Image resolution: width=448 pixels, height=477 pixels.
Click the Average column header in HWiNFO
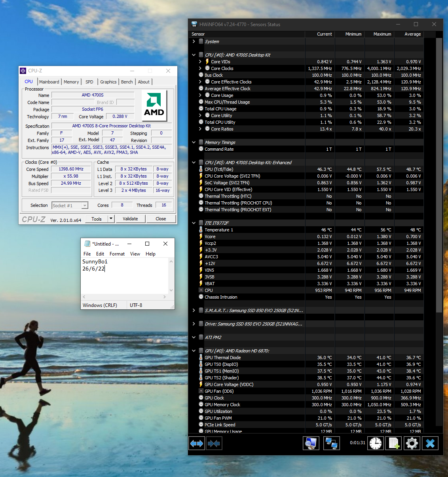(x=409, y=34)
